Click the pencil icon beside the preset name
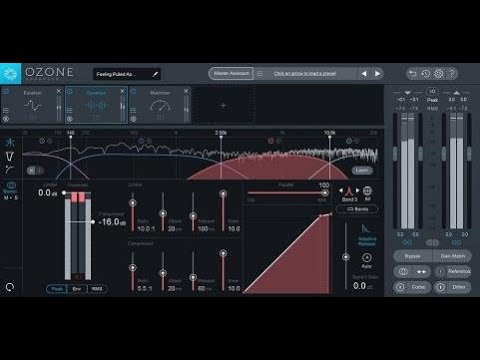480x360 pixels. click(x=155, y=74)
